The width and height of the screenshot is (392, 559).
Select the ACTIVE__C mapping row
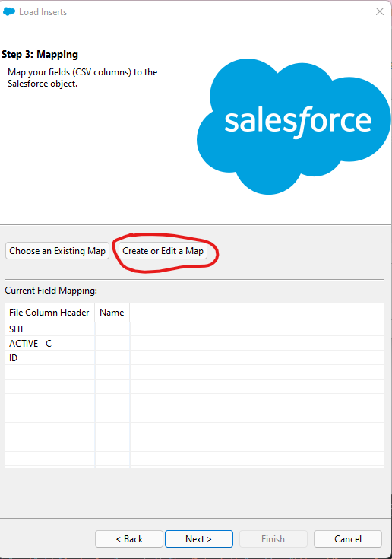coord(194,343)
